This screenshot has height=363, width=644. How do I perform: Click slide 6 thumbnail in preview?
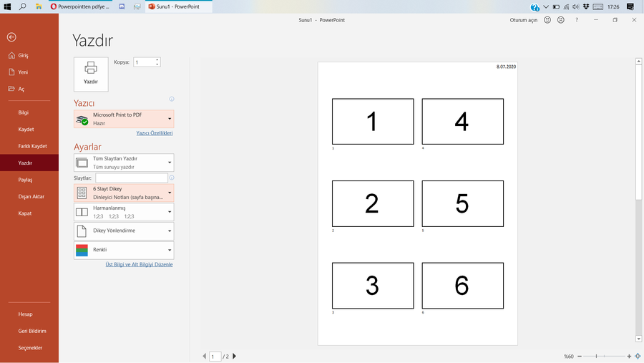tap(463, 286)
